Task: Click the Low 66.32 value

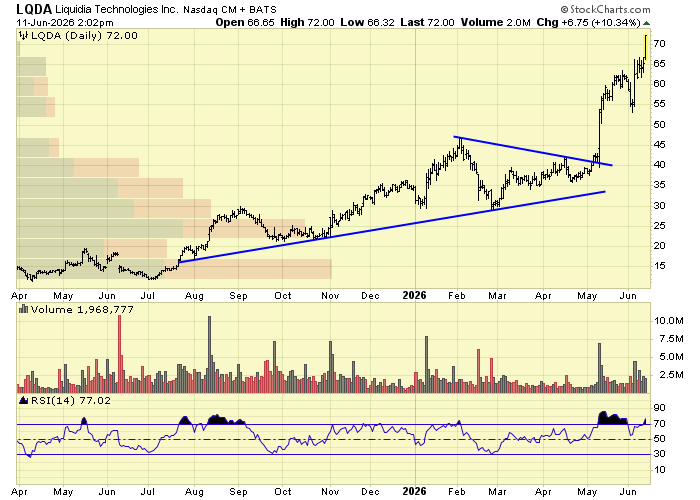Action: 367,22
